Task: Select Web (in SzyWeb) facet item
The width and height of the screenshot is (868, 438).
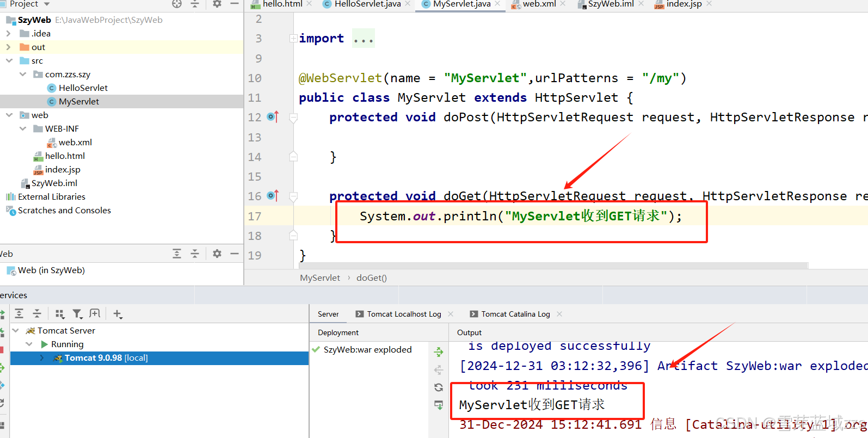Action: coord(46,270)
